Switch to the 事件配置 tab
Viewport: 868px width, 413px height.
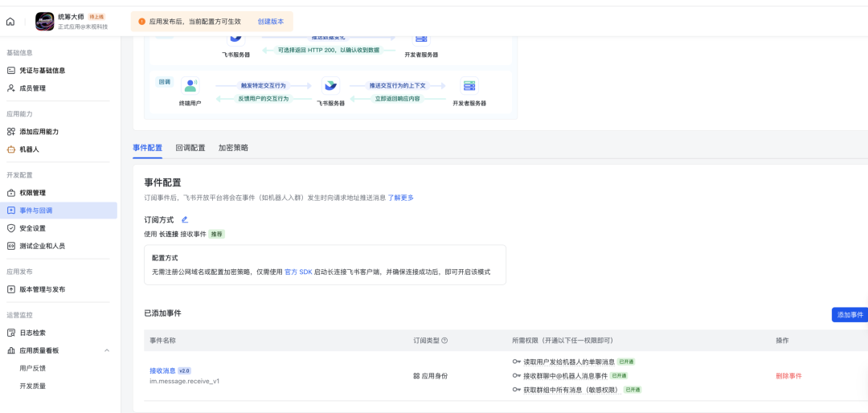point(148,148)
